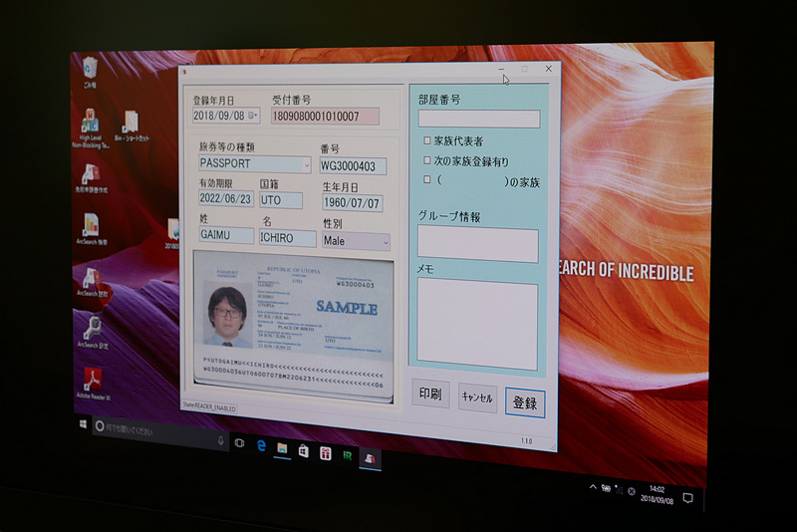797x532 pixels.
Task: Click the 有効期限 field 2022/06/23
Action: pyautogui.click(x=226, y=198)
